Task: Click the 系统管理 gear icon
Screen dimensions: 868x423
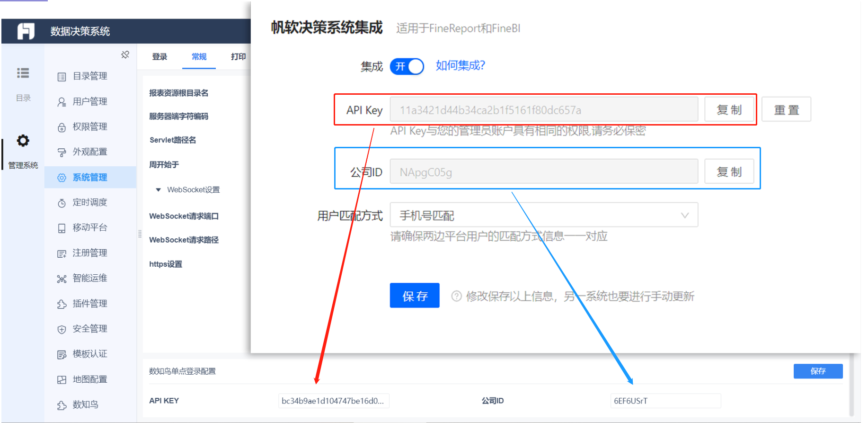Action: [62, 178]
